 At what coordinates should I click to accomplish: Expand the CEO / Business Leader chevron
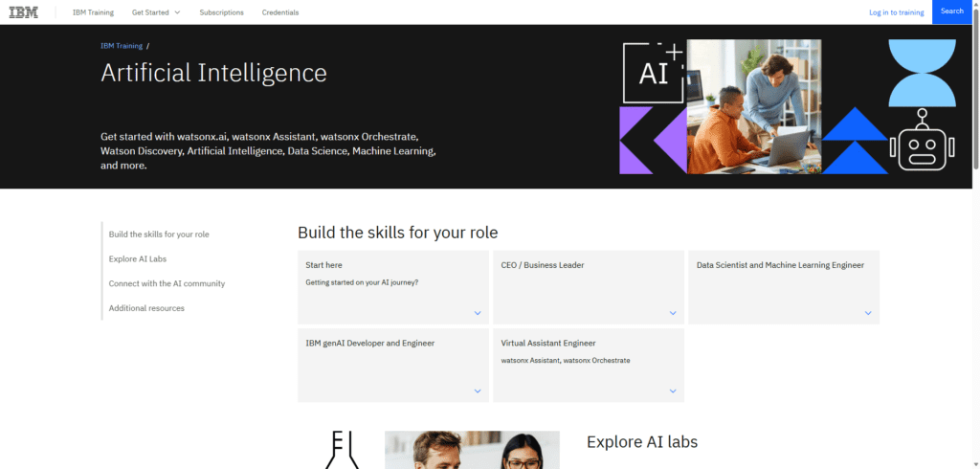673,313
